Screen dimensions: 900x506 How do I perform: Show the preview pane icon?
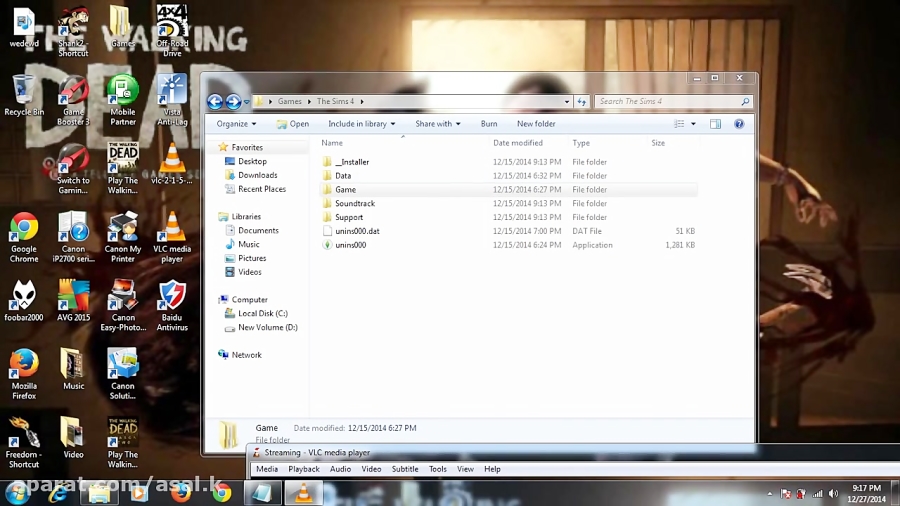coord(715,124)
